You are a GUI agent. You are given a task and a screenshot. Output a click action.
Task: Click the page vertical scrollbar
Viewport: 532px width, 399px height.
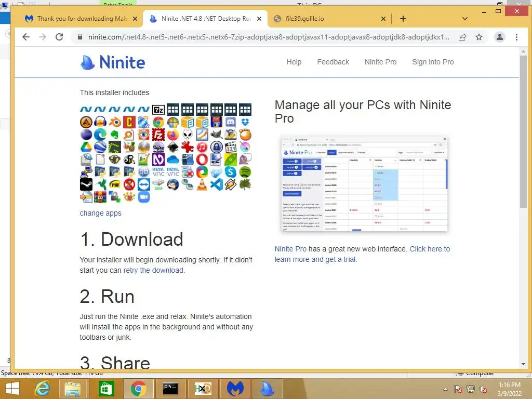[x=523, y=131]
